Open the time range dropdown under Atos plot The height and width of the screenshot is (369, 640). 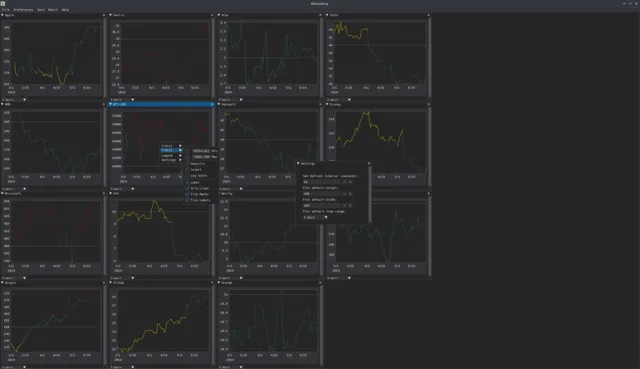230,100
